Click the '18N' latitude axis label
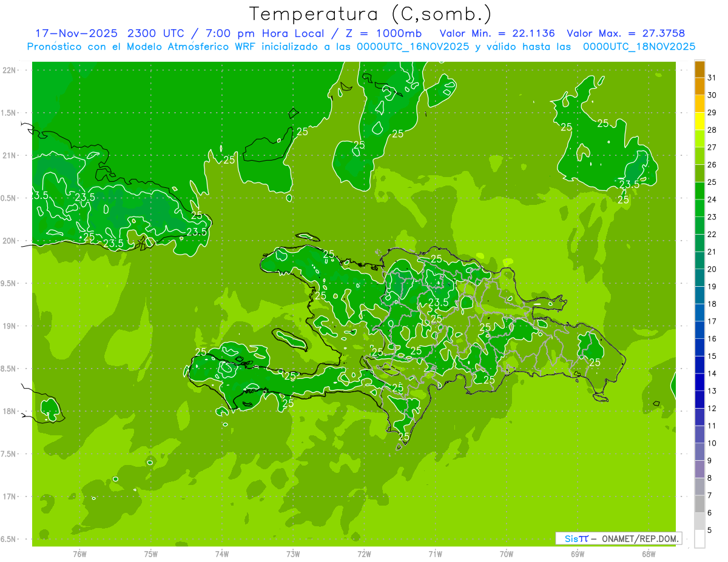 [9, 411]
